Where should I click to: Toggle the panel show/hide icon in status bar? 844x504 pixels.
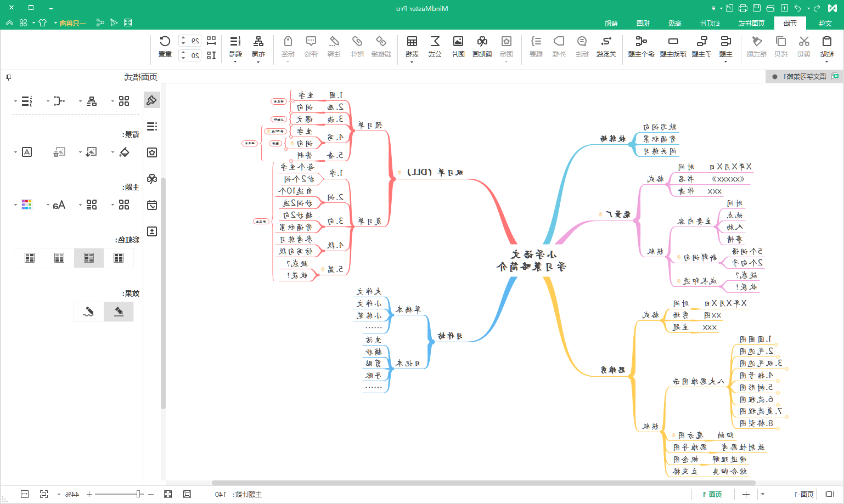829,494
